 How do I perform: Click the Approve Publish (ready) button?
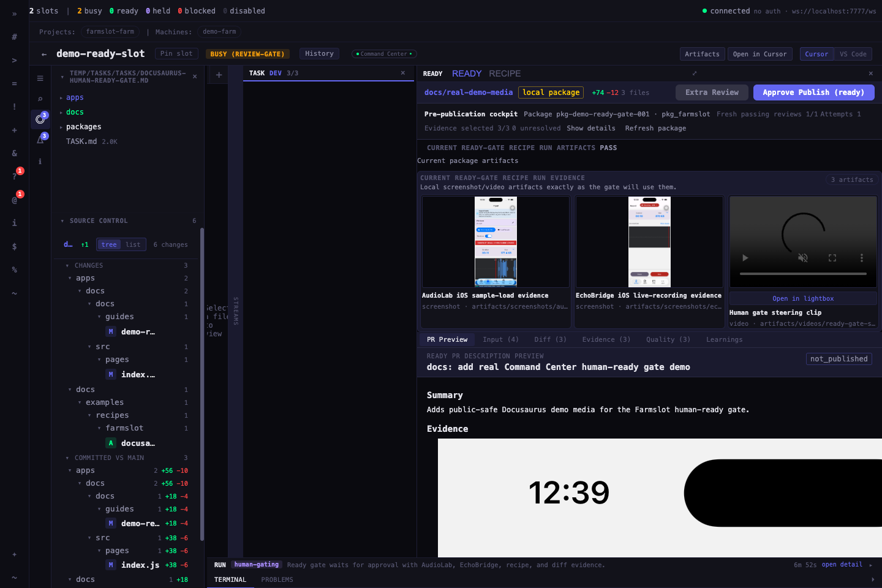point(813,92)
